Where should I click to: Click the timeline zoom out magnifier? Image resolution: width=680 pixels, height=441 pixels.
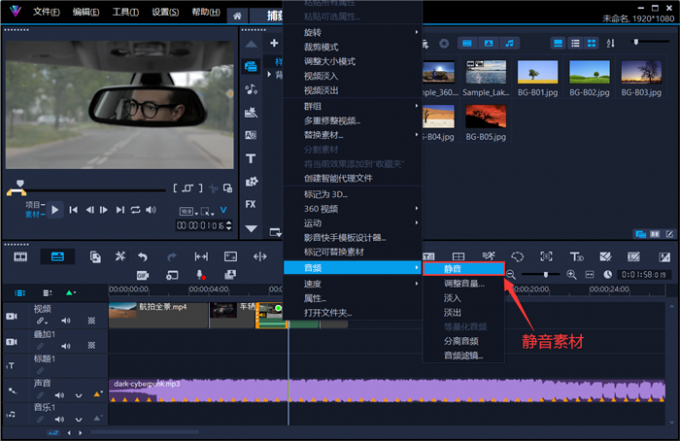tap(511, 274)
